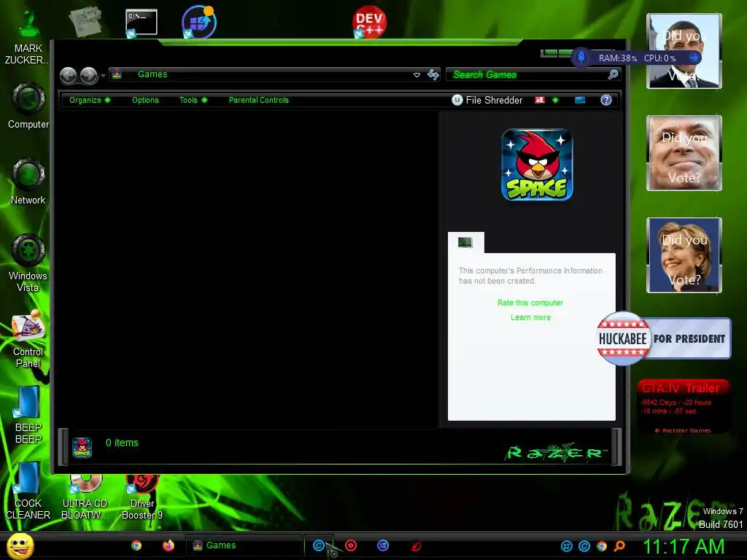Go forward with the Explorer forward arrow
Viewport: 747px width, 560px height.
click(x=88, y=75)
